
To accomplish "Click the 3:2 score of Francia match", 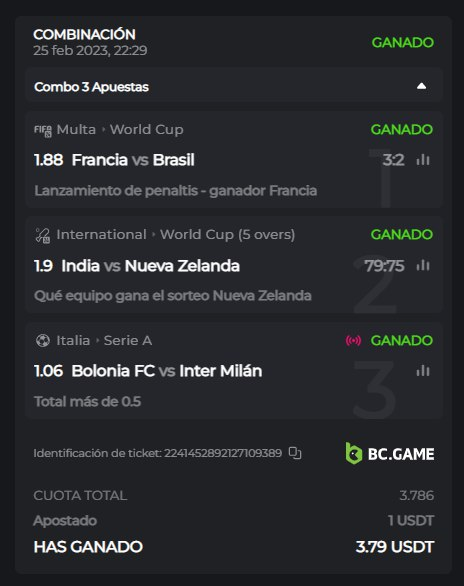I will 393,160.
